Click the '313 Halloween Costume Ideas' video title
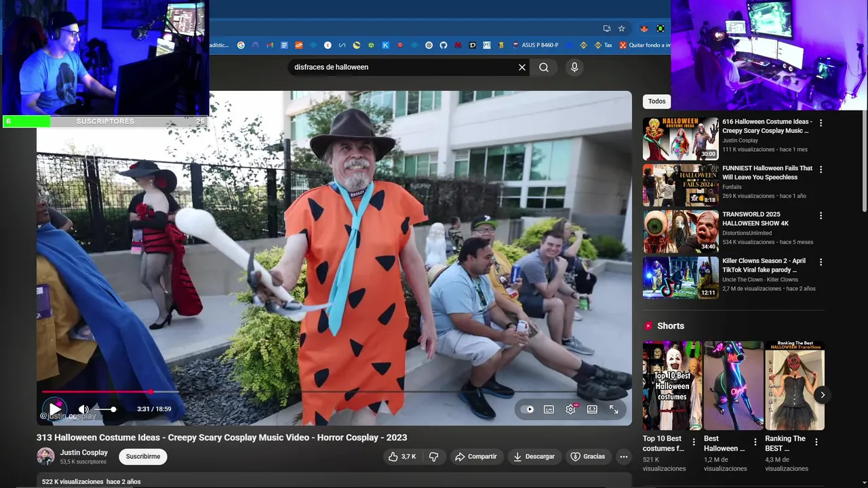This screenshot has width=868, height=488. pyautogui.click(x=222, y=438)
